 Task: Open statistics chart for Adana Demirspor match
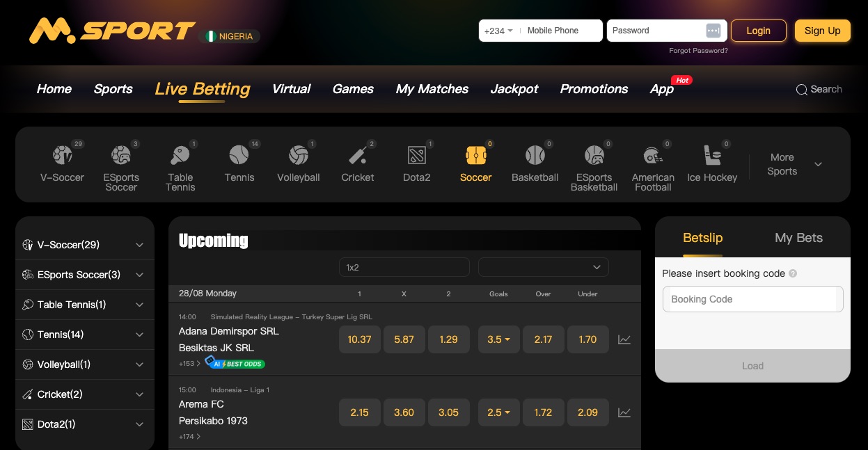[624, 339]
